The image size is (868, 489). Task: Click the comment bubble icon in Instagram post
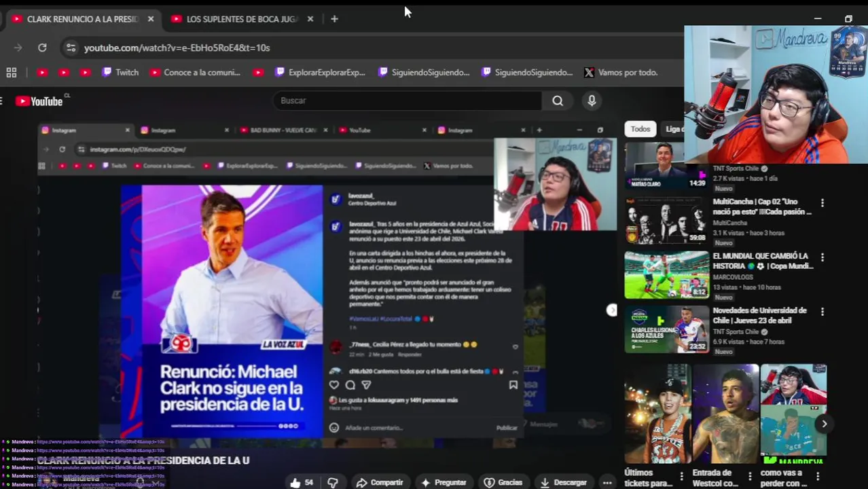click(x=350, y=385)
